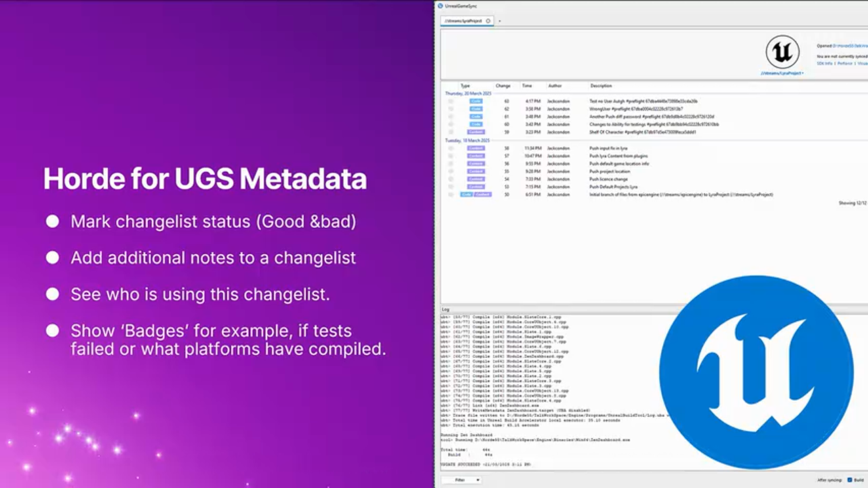This screenshot has height=488, width=868.
Task: Click the large blue Unreal logo overlay
Action: (x=756, y=372)
